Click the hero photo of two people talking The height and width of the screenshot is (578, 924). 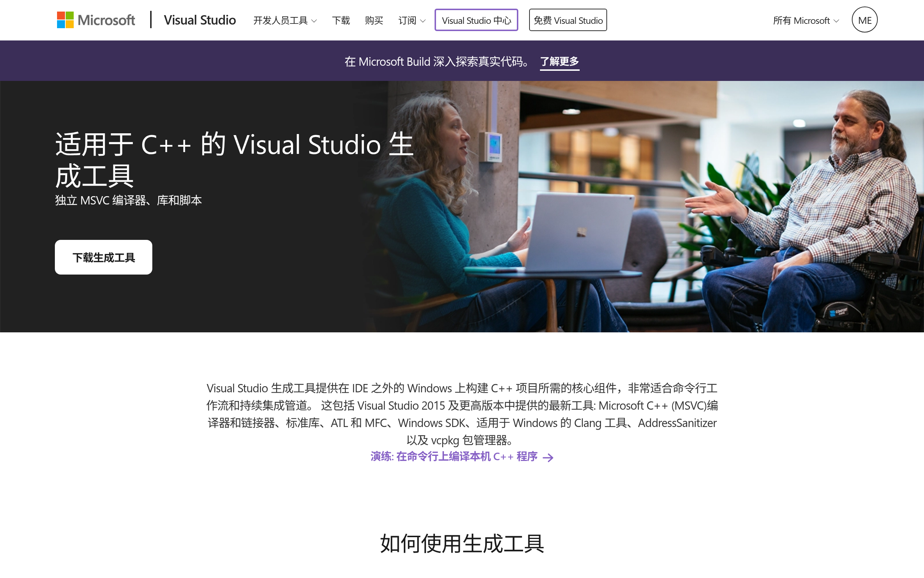[x=641, y=206]
